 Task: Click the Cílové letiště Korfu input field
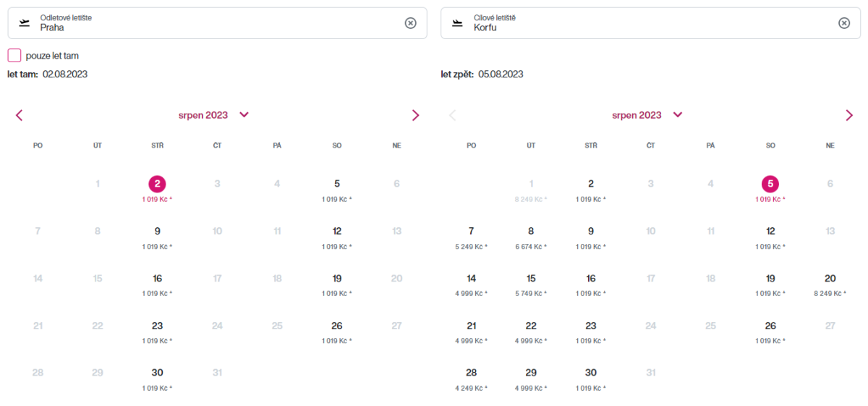pos(644,23)
